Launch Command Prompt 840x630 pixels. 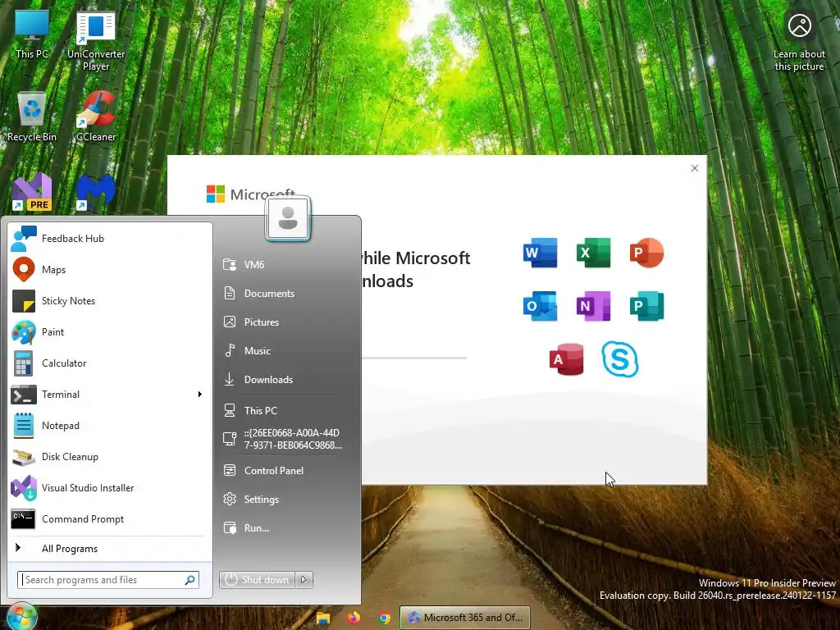pos(110,519)
